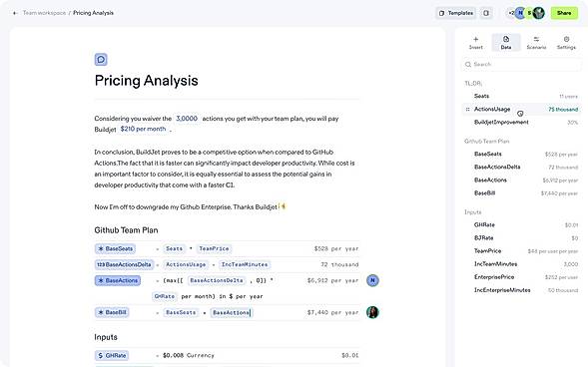Image resolution: width=588 pixels, height=367 pixels.
Task: Select BaseActionsDelta row in sidebar
Action: (521, 167)
